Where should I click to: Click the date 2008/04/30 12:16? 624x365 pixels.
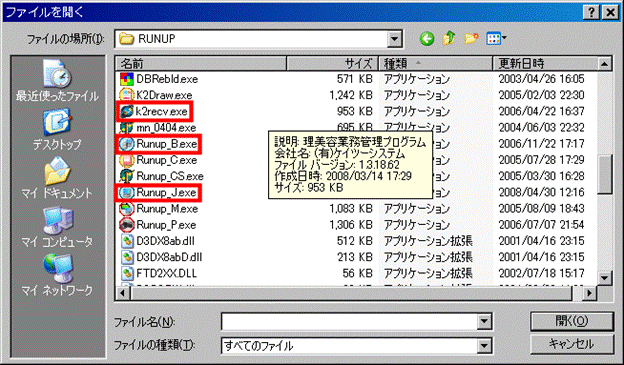pos(541,193)
